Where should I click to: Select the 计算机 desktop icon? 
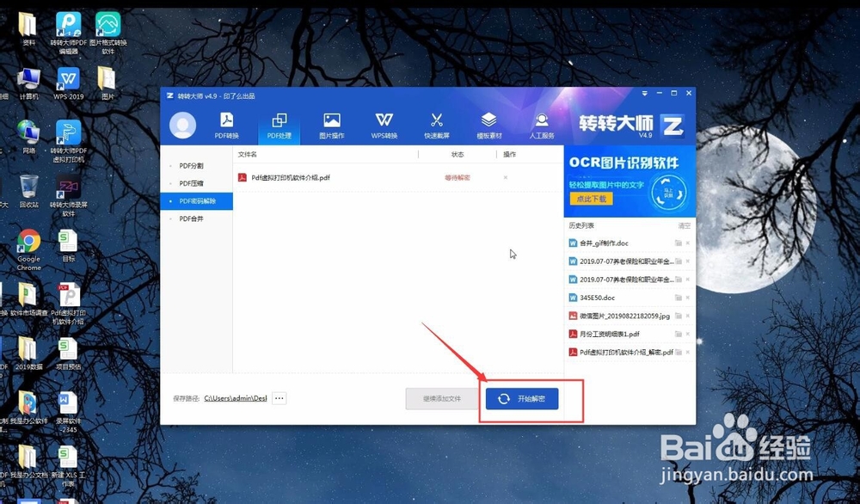point(28,83)
